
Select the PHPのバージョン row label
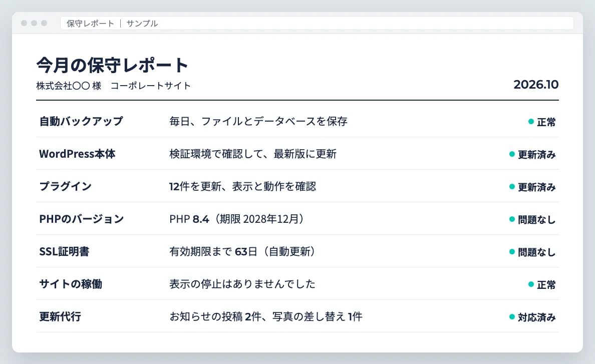point(82,219)
